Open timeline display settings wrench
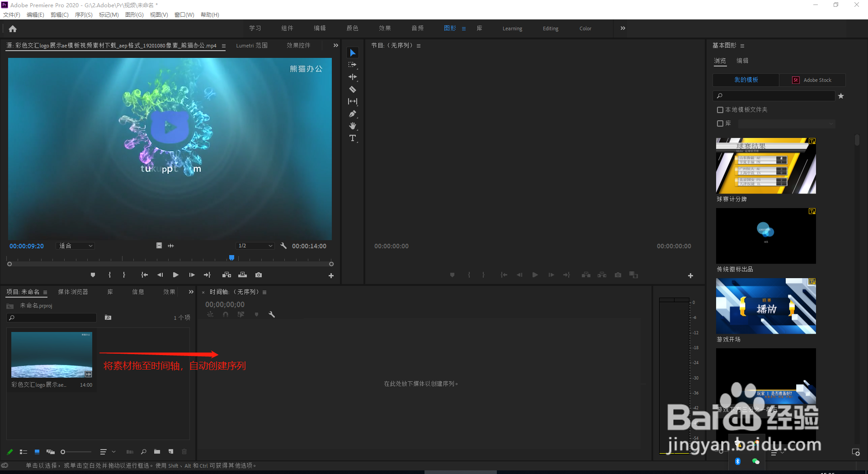The width and height of the screenshot is (868, 474). (x=272, y=314)
